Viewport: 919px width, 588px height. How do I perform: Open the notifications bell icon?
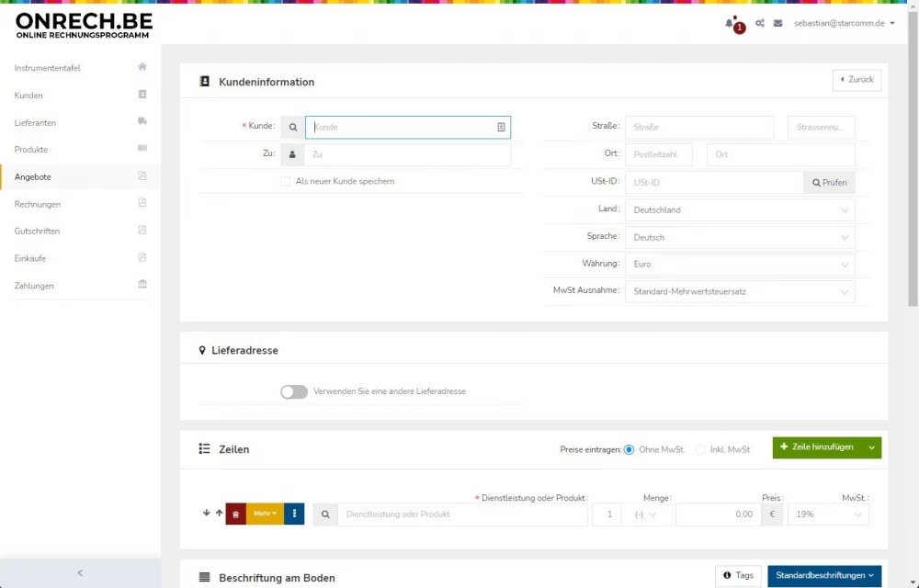coord(730,23)
